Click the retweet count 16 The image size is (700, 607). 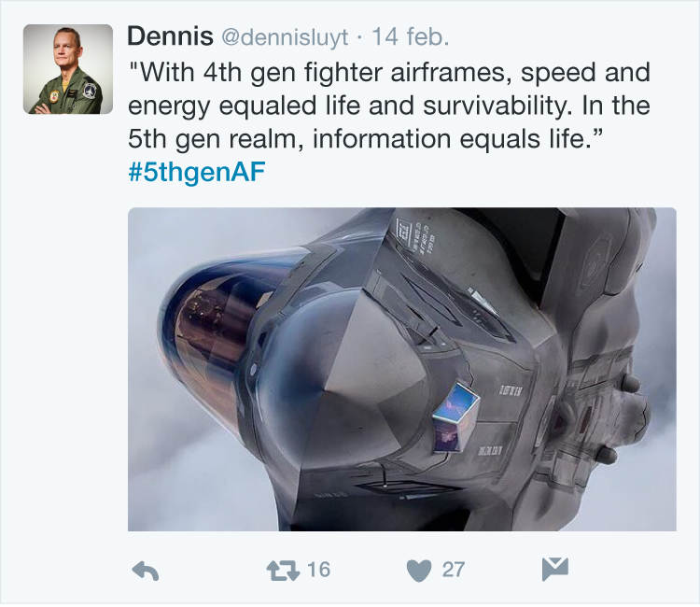pos(318,569)
